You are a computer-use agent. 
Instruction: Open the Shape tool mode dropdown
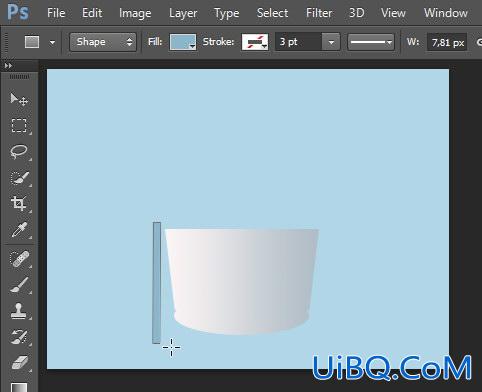tap(103, 42)
